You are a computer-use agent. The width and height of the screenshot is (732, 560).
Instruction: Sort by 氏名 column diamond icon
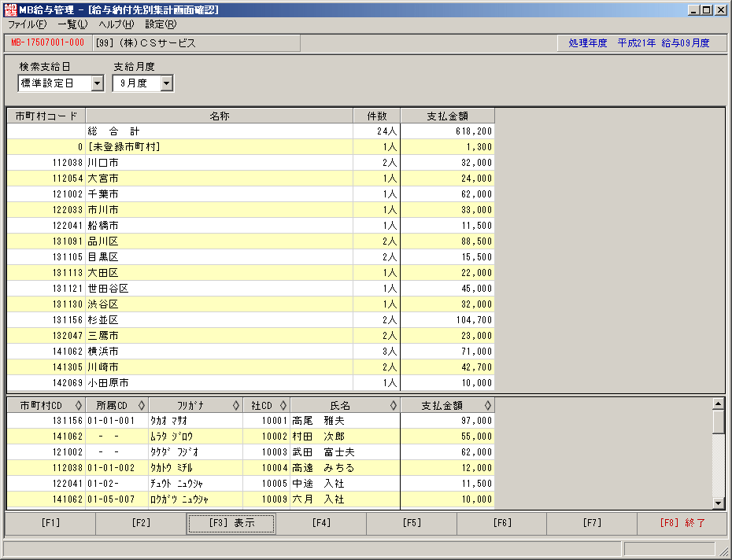393,406
